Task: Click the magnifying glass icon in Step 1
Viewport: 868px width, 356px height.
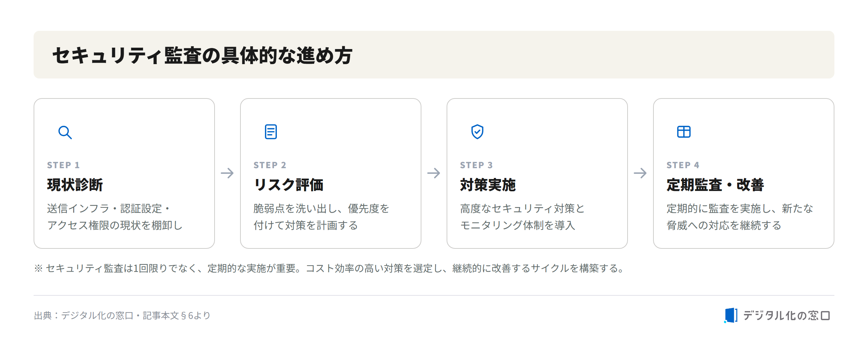Action: coord(65,132)
